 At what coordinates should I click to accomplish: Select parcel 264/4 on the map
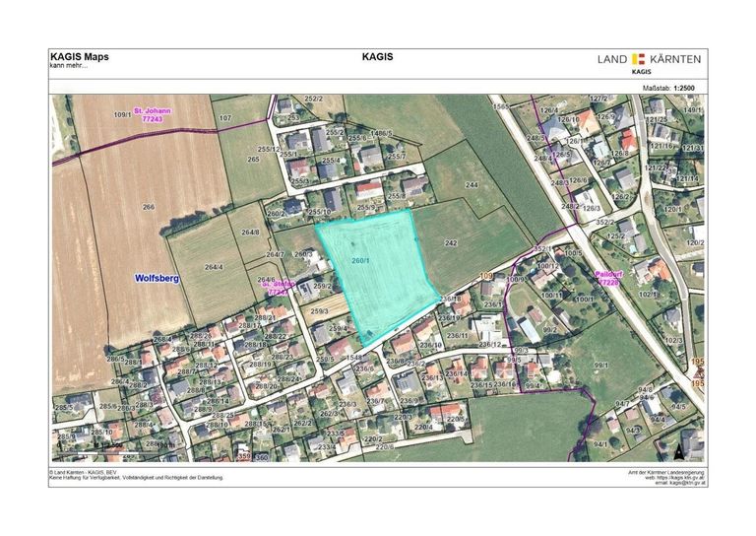tap(214, 267)
